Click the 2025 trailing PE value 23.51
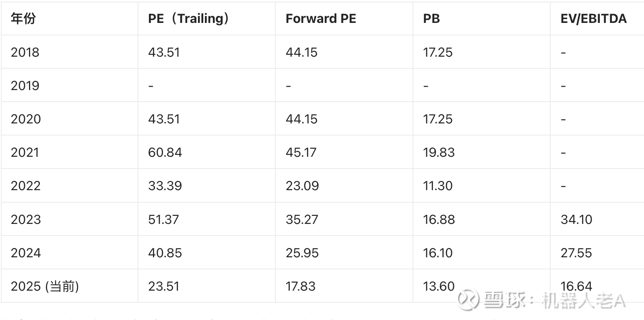 point(163,286)
